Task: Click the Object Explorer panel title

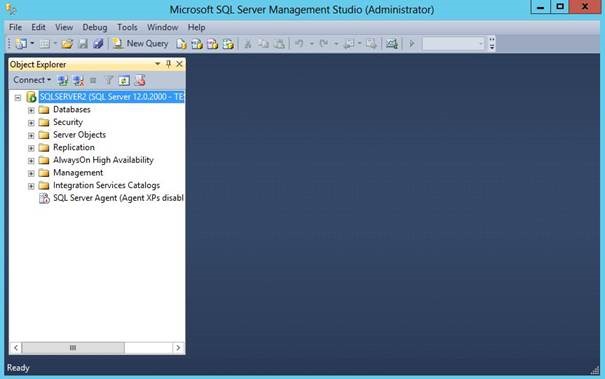Action: (x=38, y=64)
